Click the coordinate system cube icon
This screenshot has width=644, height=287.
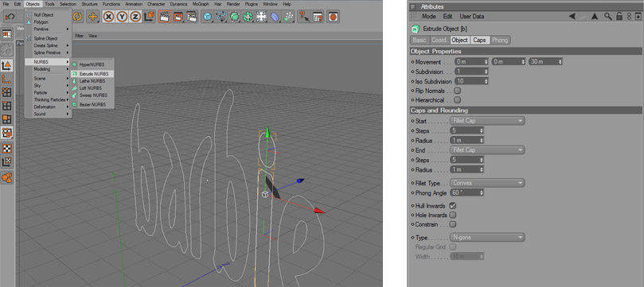coord(150,17)
